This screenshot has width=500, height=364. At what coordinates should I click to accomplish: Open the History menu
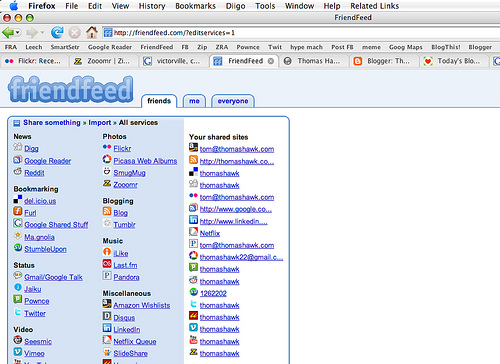coord(152,6)
